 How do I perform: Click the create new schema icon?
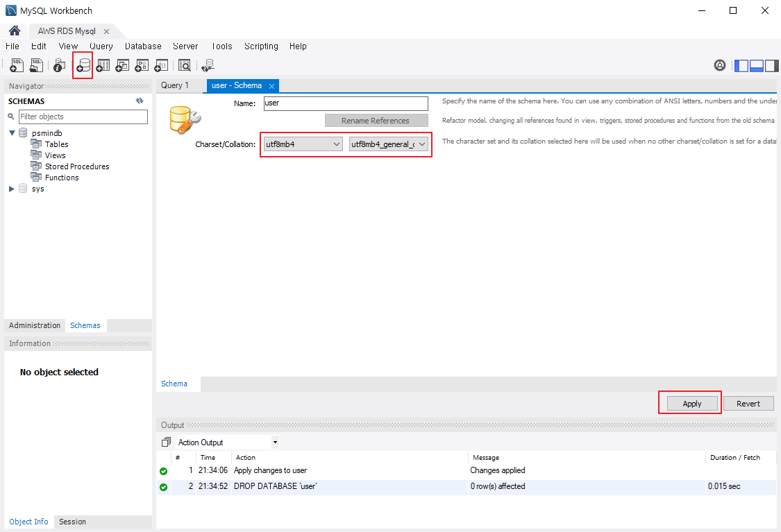[x=83, y=65]
